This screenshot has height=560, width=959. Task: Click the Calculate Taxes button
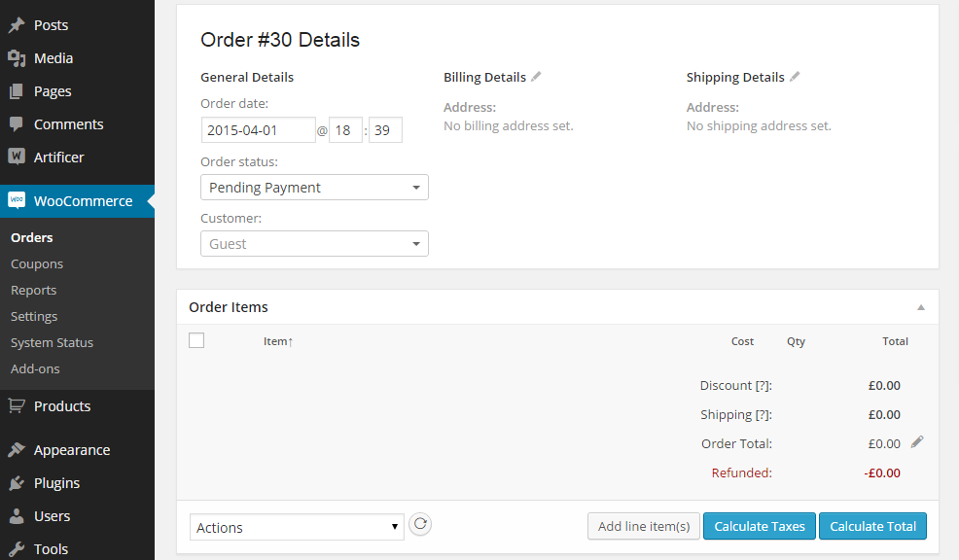click(759, 526)
